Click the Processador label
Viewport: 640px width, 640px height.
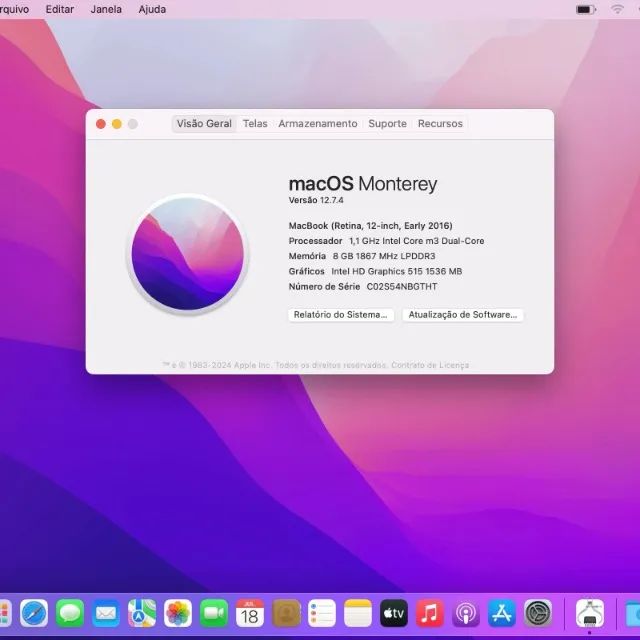tap(316, 241)
